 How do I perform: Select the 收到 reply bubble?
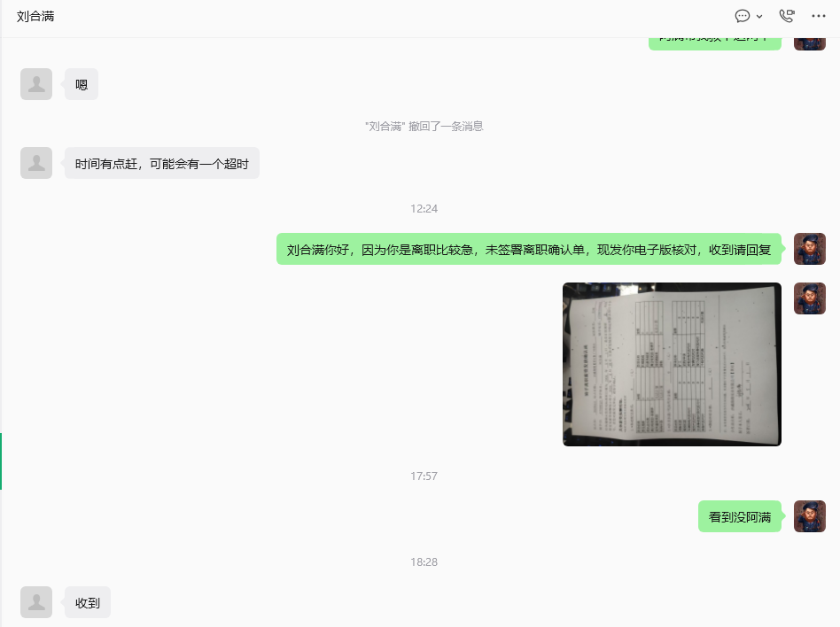click(88, 602)
